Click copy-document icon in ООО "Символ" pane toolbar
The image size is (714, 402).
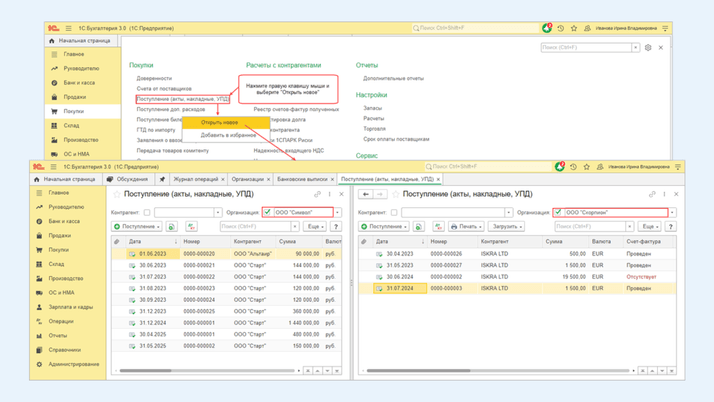coord(172,226)
